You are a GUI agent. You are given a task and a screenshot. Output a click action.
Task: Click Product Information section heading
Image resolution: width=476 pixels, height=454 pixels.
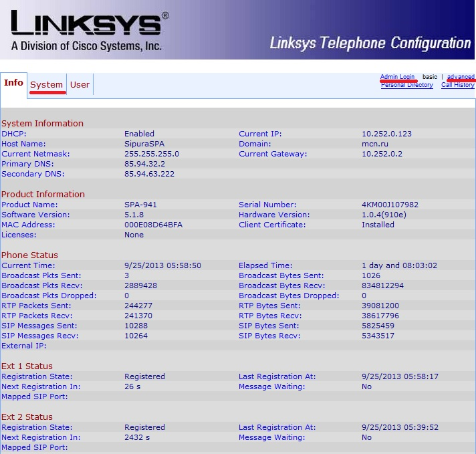click(x=43, y=194)
